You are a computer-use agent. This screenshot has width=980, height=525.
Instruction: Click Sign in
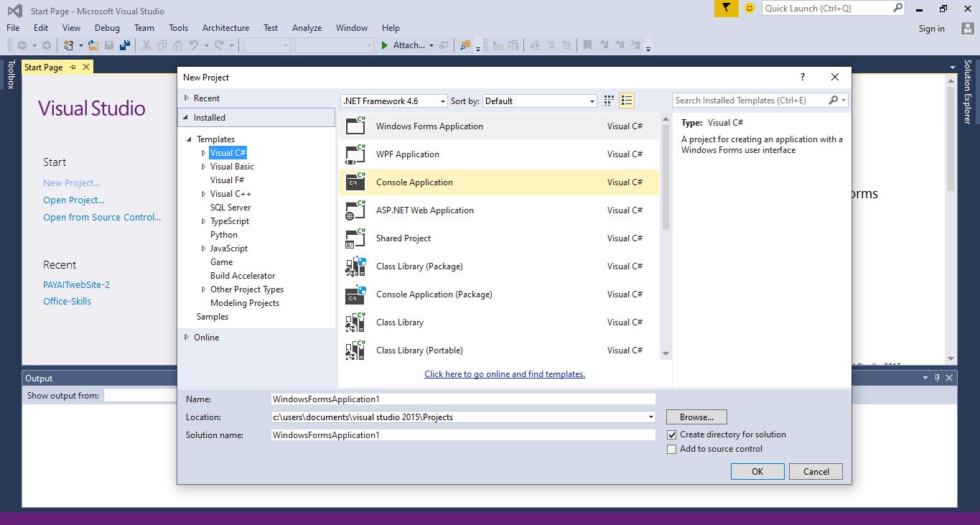coord(931,29)
